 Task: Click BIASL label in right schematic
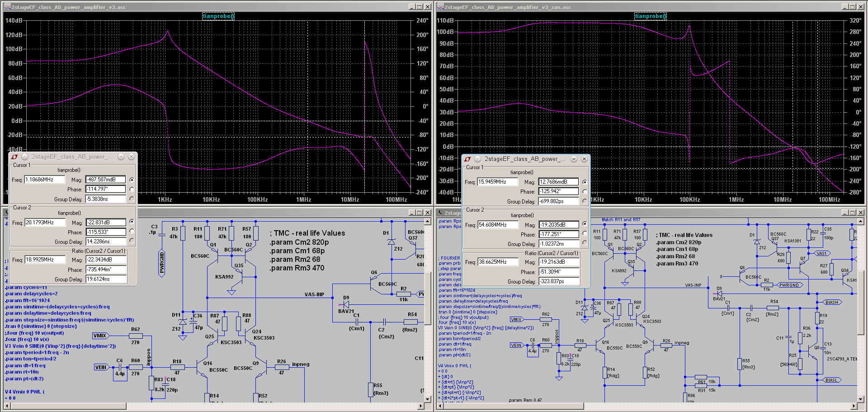(x=831, y=380)
